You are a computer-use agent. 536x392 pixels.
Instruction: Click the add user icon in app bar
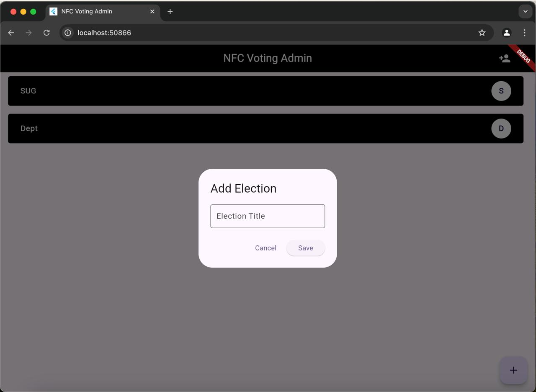point(505,59)
